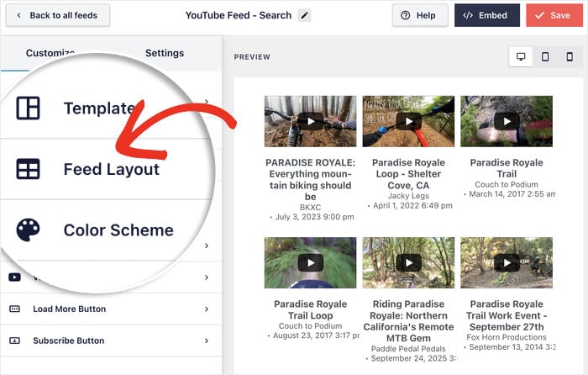Open the Customize tab
This screenshot has height=375, width=588.
[x=50, y=53]
